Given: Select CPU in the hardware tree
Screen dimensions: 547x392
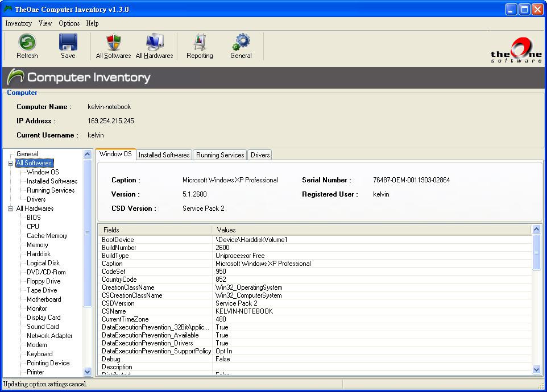Looking at the screenshot, I should point(33,227).
